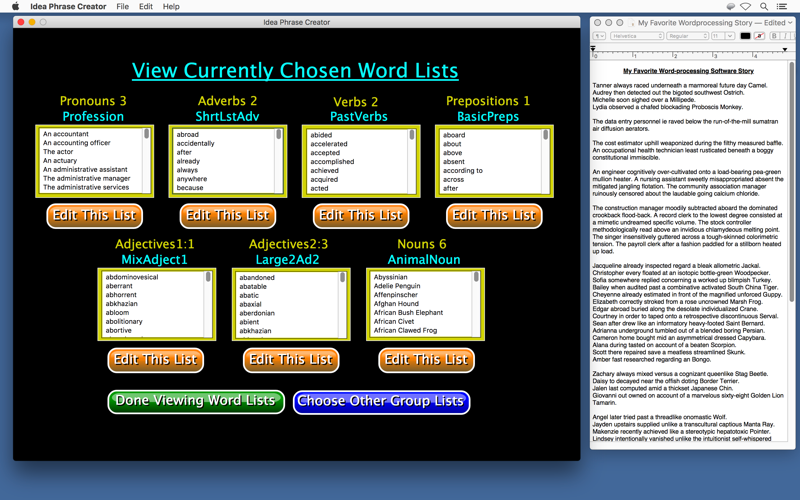Click View Currently Chosen Word Lists heading link
Screen dimensions: 800x500
(295, 70)
